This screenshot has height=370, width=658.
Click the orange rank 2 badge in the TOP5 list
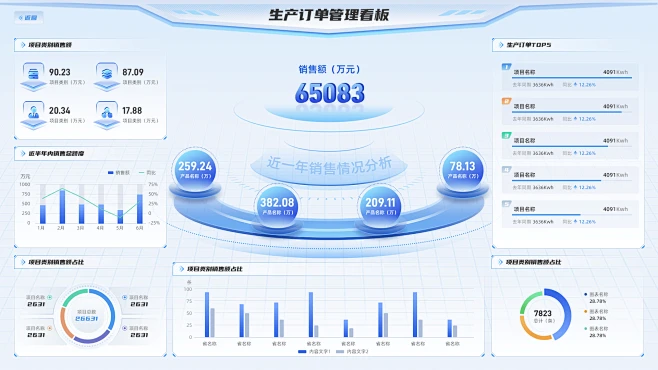[507, 101]
